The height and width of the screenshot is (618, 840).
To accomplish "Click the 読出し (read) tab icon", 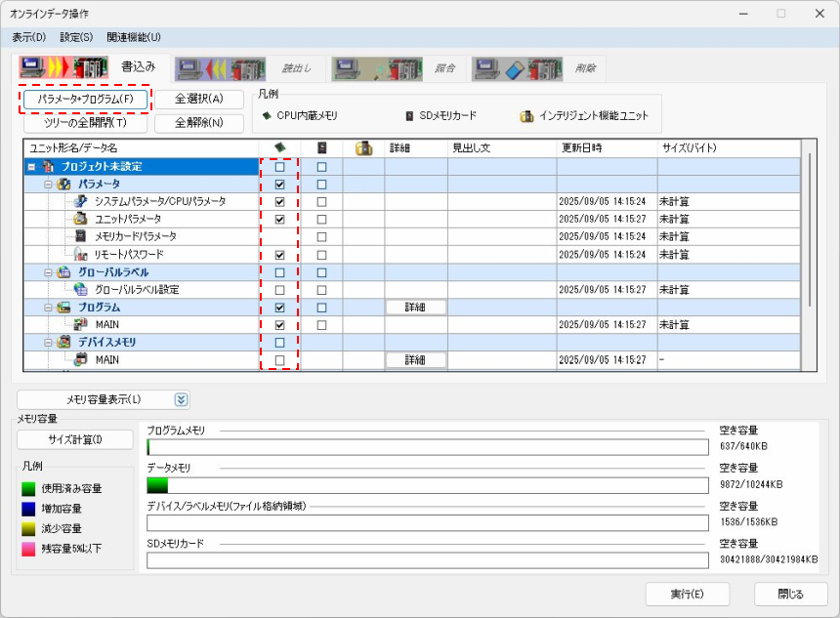I will 220,68.
